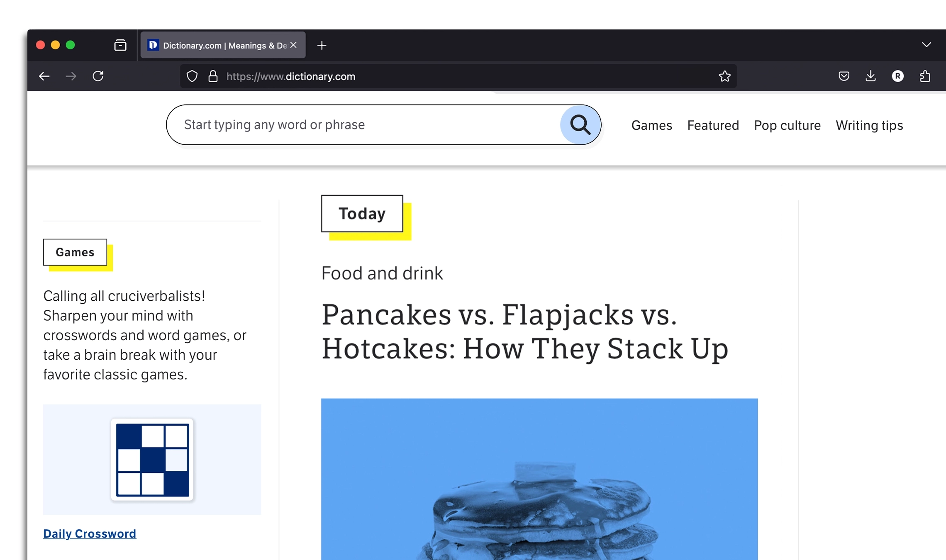Image resolution: width=946 pixels, height=560 pixels.
Task: Click the Games section label box
Action: click(x=75, y=252)
